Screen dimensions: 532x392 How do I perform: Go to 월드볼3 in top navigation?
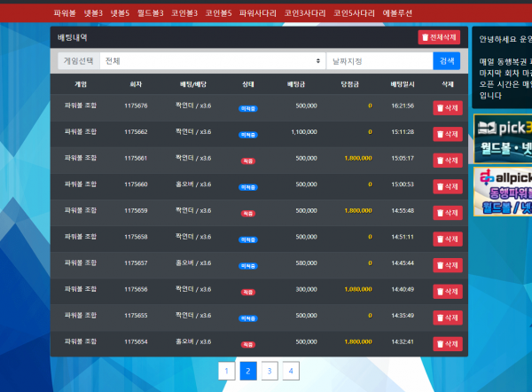pos(151,14)
